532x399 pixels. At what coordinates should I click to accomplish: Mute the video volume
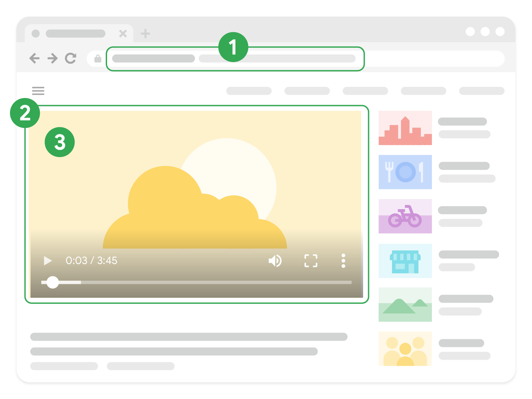[x=275, y=261]
